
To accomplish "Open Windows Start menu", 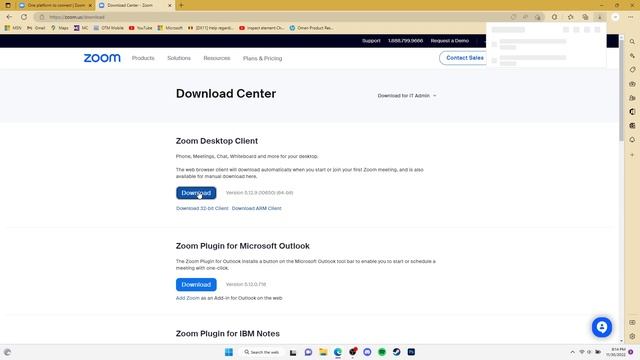I will click(x=229, y=352).
